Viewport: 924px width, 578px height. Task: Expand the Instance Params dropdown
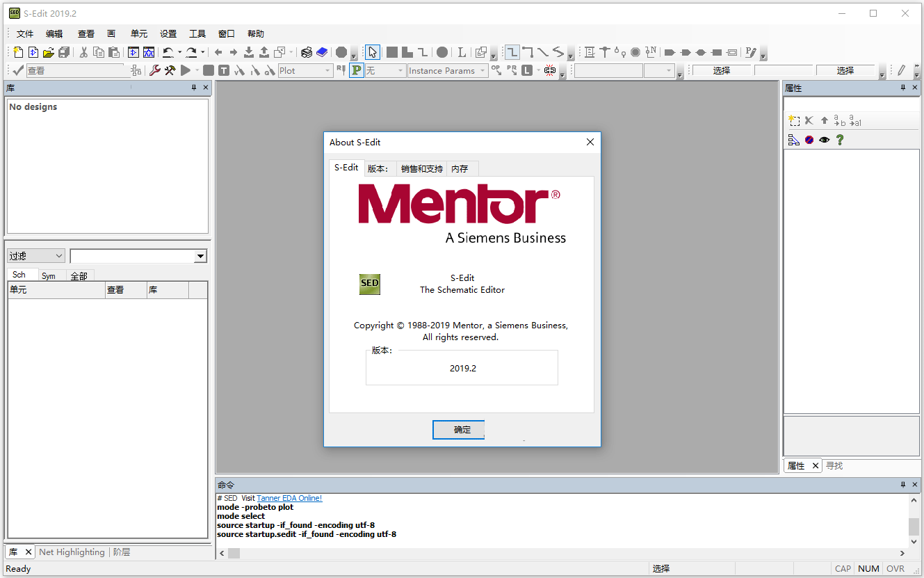[x=448, y=70]
